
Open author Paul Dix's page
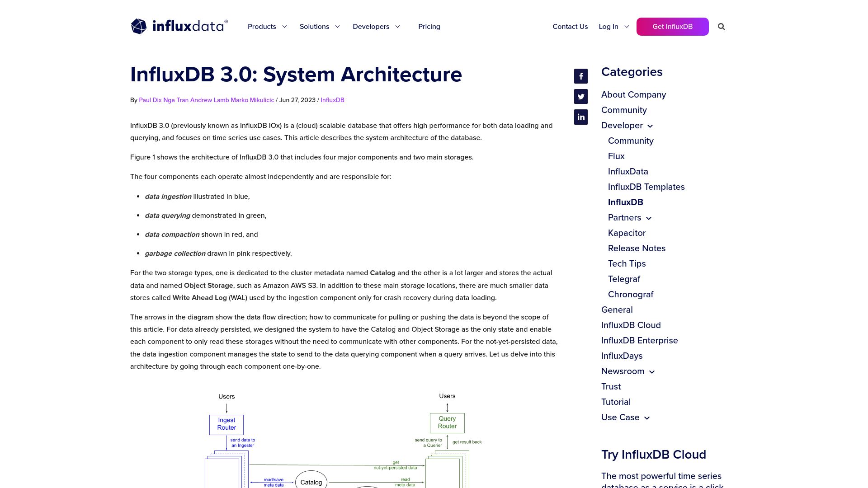point(150,100)
